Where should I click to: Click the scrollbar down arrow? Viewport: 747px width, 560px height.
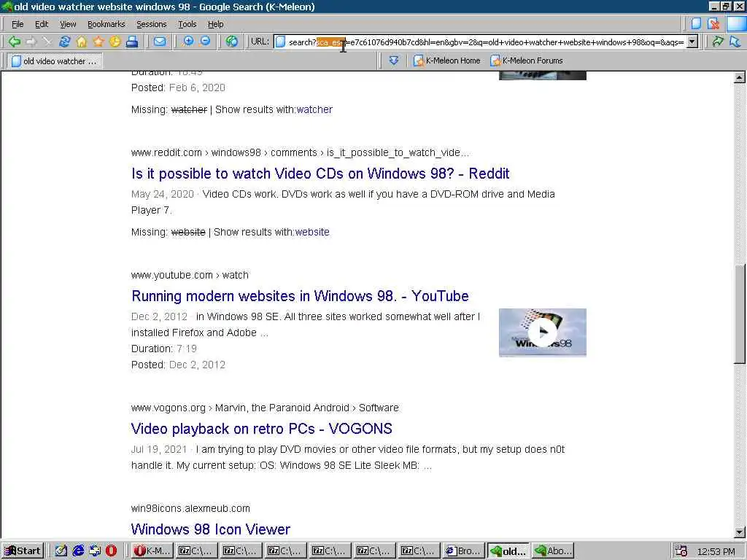740,532
